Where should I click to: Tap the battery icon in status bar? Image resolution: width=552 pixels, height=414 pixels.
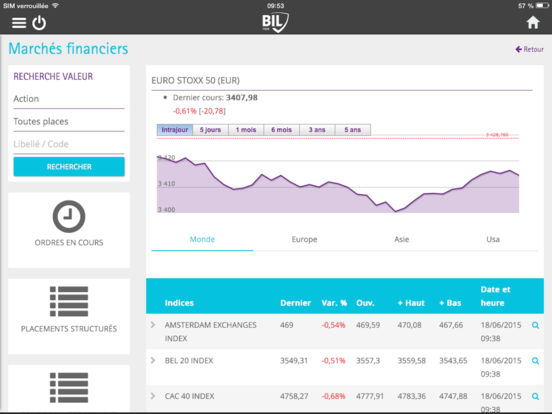pos(542,6)
